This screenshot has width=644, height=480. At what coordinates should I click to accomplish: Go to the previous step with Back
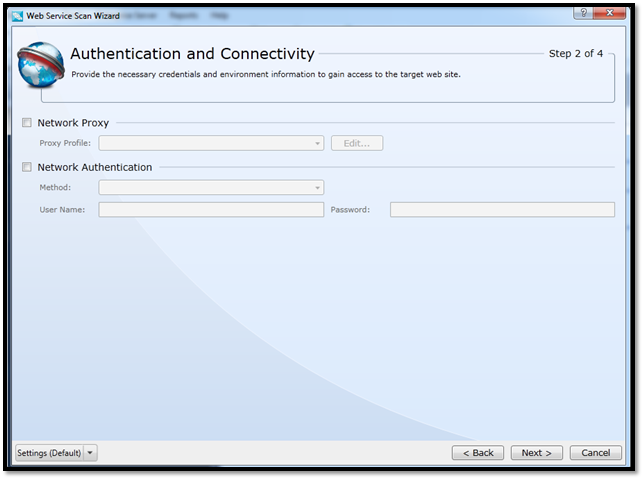477,452
